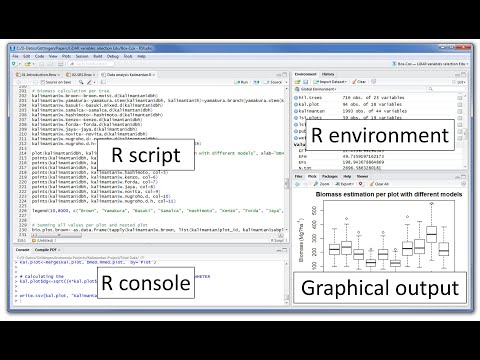
Task: Open the project dropdown at top right
Action: (x=430, y=64)
